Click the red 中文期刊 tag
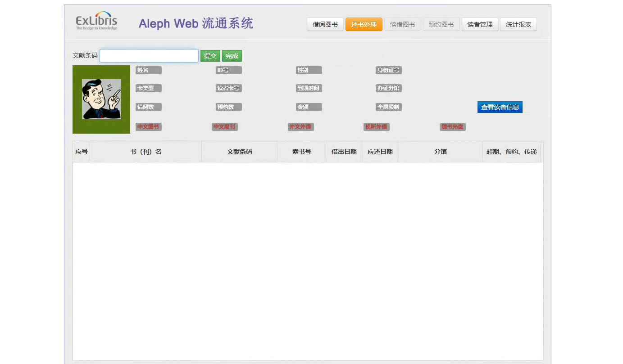This screenshot has width=623, height=364. pyautogui.click(x=225, y=127)
